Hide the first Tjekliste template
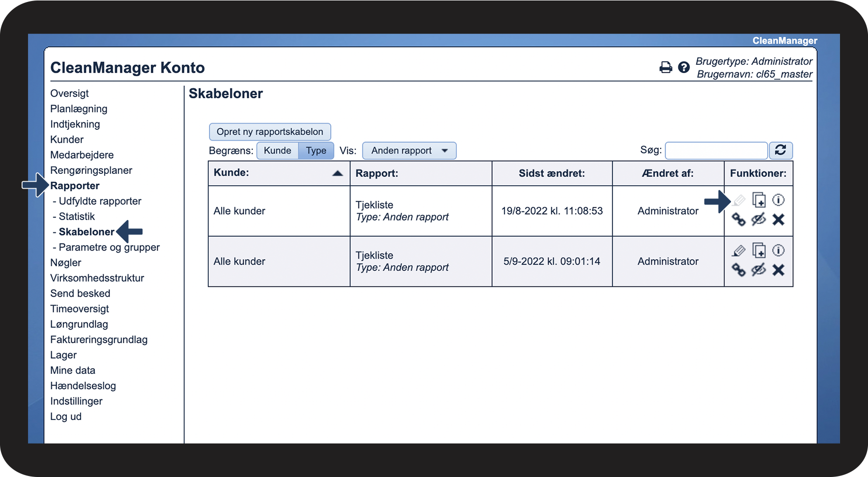Viewport: 868px width, 477px height. click(x=758, y=219)
